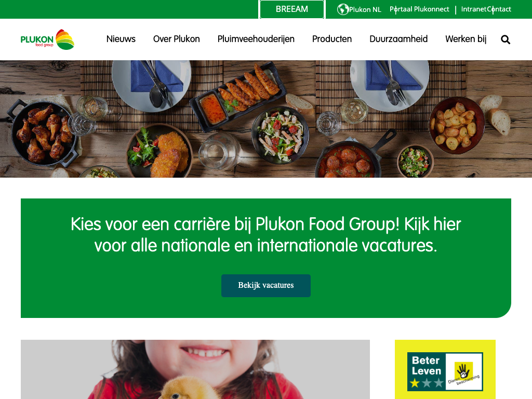Click the Plukon food group logo
Image resolution: width=532 pixels, height=399 pixels.
tap(47, 39)
